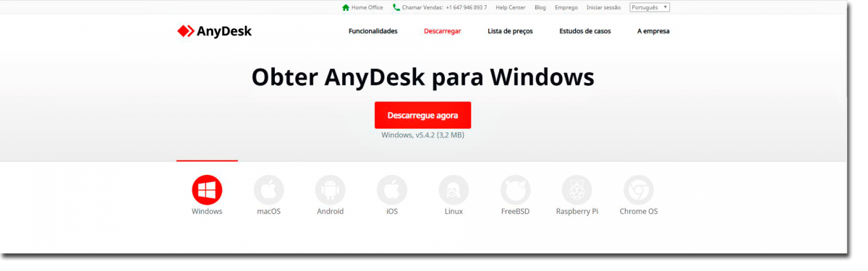This screenshot has width=868, height=271.
Task: Click the Linux label text
Action: pos(454,212)
